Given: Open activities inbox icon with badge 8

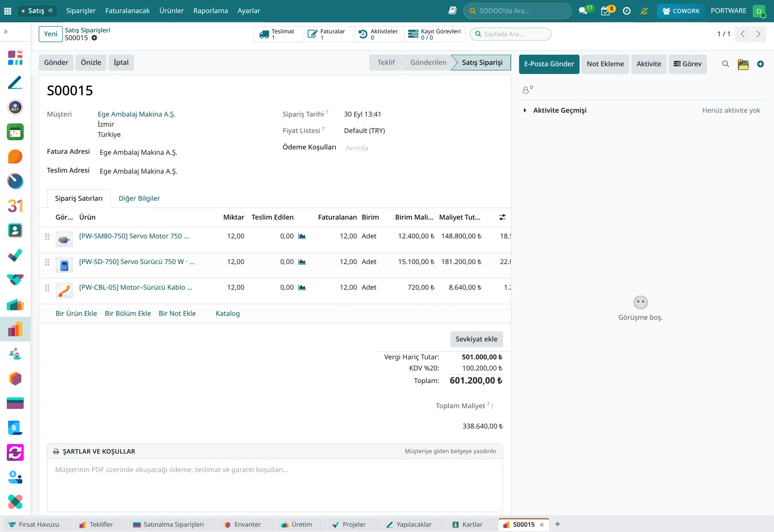Looking at the screenshot, I should [606, 11].
